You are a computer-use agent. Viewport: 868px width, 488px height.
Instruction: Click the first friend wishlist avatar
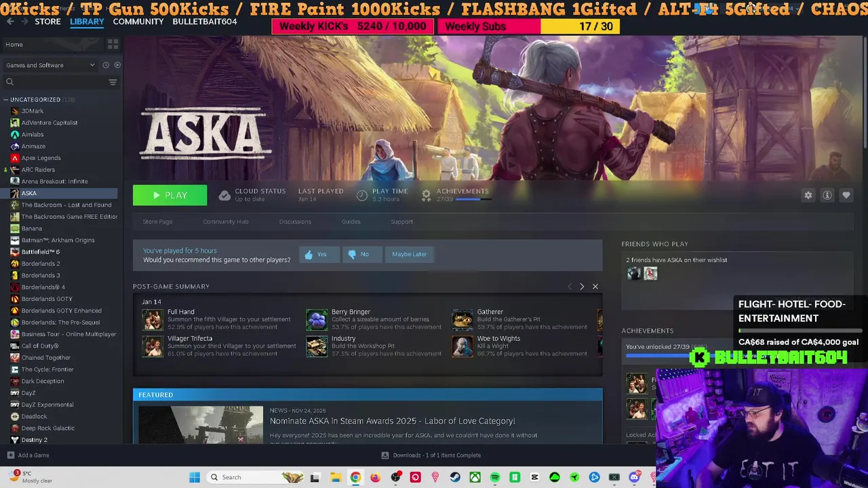[634, 273]
